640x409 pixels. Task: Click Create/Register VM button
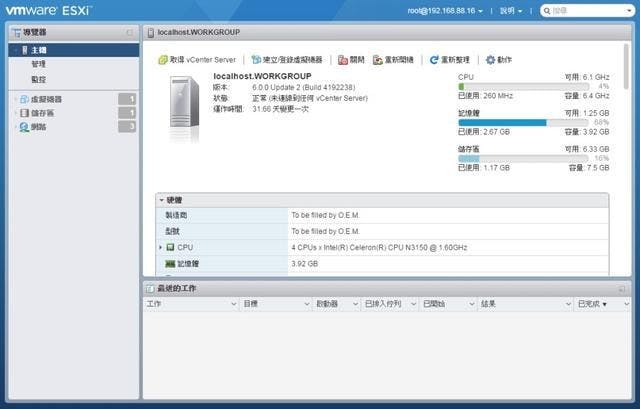click(x=287, y=60)
